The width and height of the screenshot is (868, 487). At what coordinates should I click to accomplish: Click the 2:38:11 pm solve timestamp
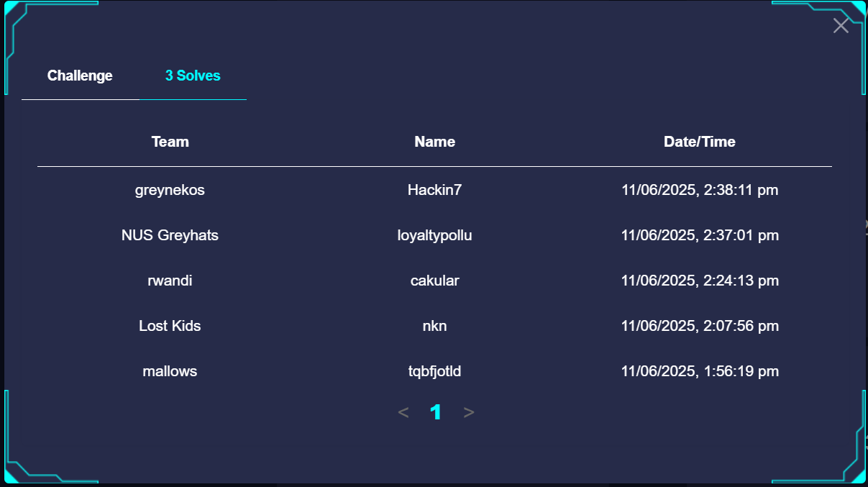pos(700,190)
